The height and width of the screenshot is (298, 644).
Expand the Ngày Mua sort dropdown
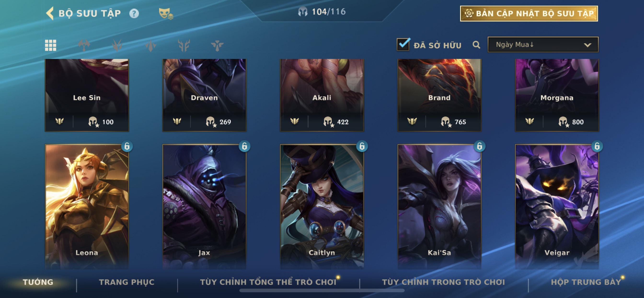[543, 45]
